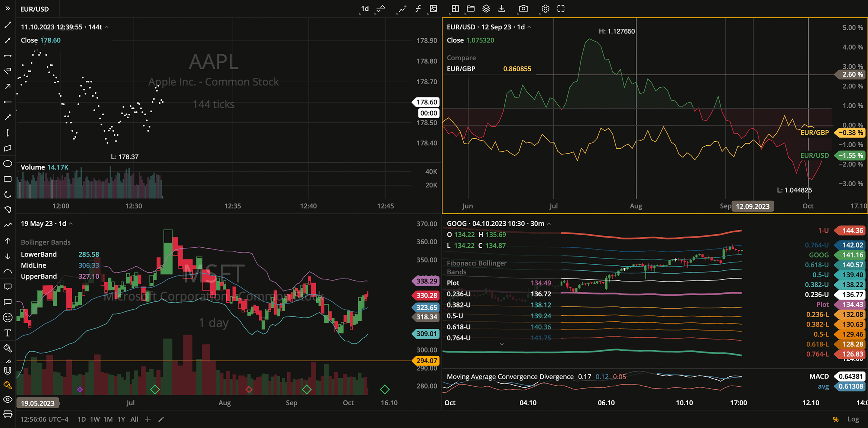This screenshot has height=428, width=868.
Task: Click the download data icon
Action: [502, 9]
